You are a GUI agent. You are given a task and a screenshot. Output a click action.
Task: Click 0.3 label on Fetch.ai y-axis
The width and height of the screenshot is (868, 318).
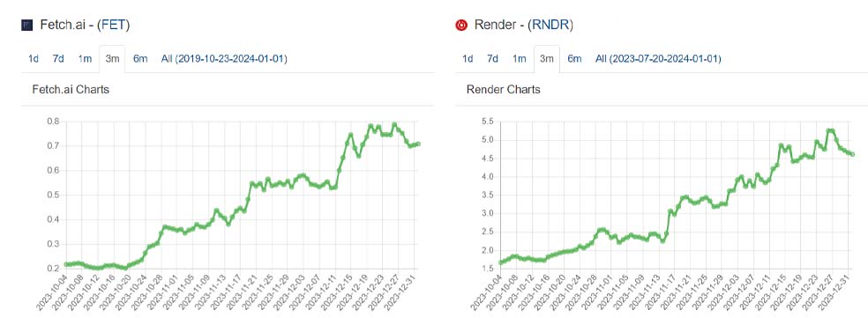[x=53, y=244]
